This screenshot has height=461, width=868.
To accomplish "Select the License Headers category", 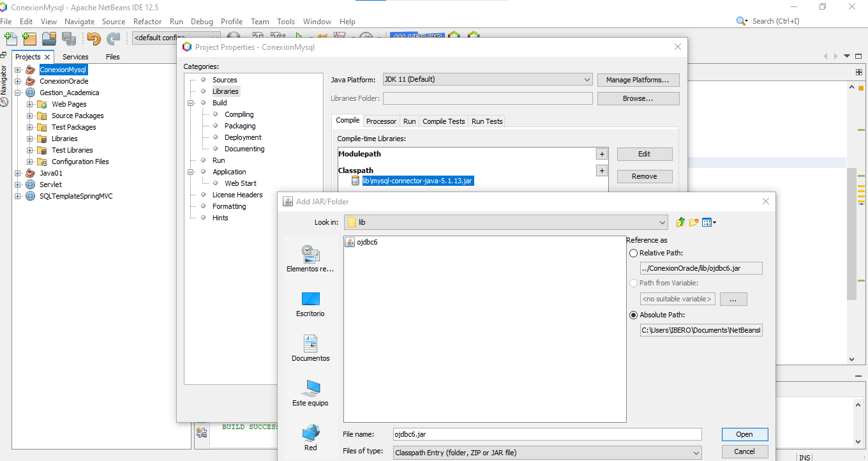I will 237,195.
